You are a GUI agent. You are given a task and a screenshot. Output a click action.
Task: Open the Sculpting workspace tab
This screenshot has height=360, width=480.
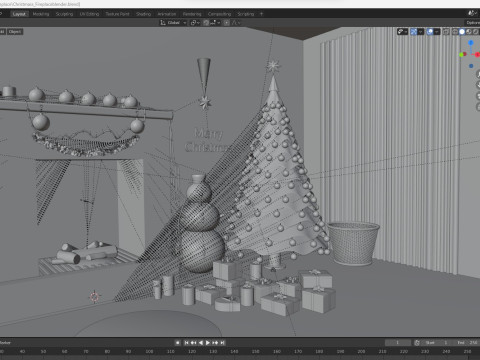[x=64, y=14]
